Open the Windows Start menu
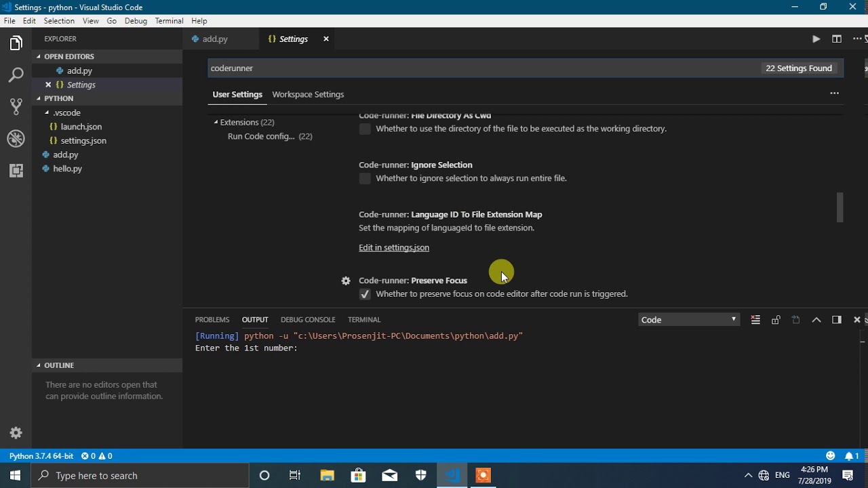The height and width of the screenshot is (488, 868). click(x=16, y=475)
